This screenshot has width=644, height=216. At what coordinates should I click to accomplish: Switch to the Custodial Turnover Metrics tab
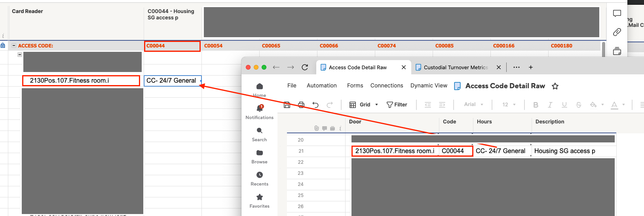pos(451,67)
